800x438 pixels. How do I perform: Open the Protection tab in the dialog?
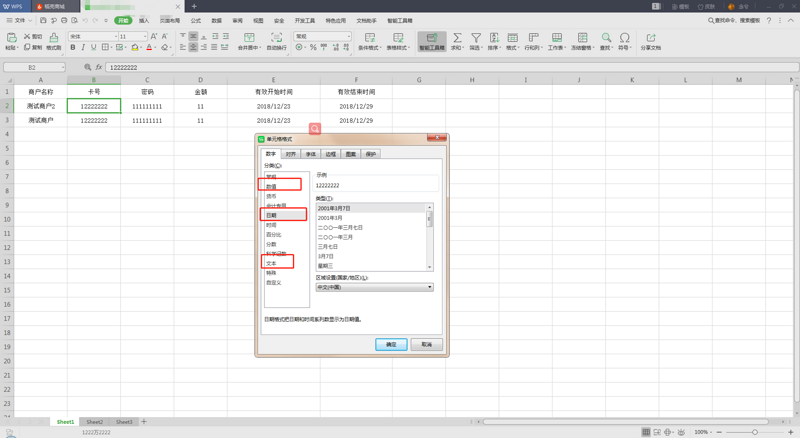point(371,154)
